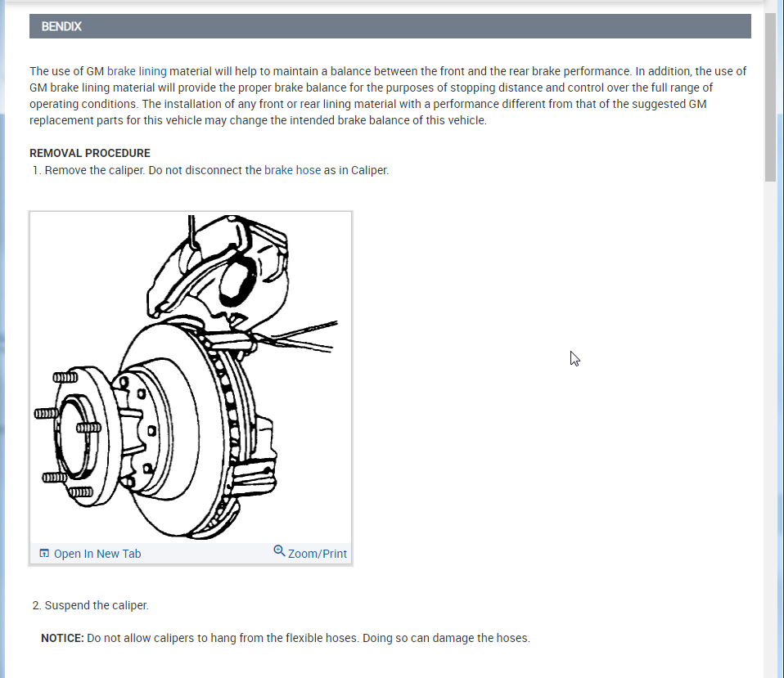Click the GM brake lining intro paragraph
Screen dimensions: 784x678
[389, 96]
